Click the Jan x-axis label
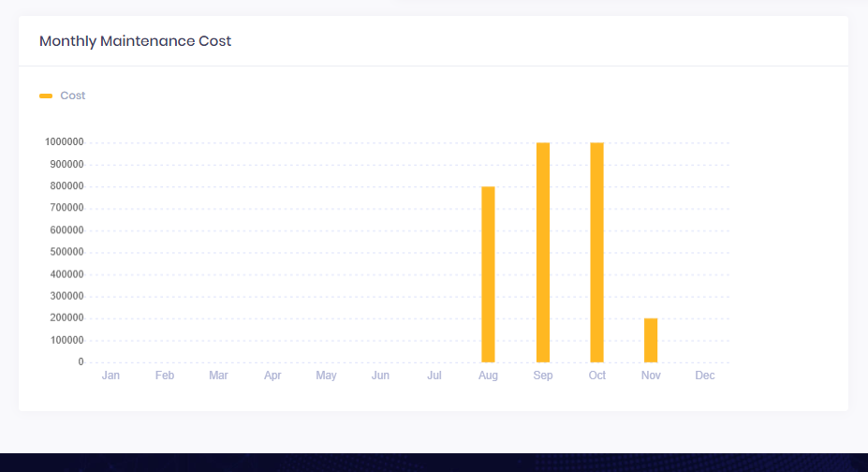 [x=110, y=376]
